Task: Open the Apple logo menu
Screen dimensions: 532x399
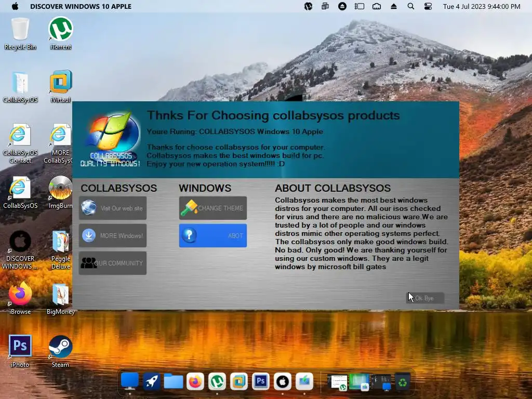Action: click(x=15, y=6)
